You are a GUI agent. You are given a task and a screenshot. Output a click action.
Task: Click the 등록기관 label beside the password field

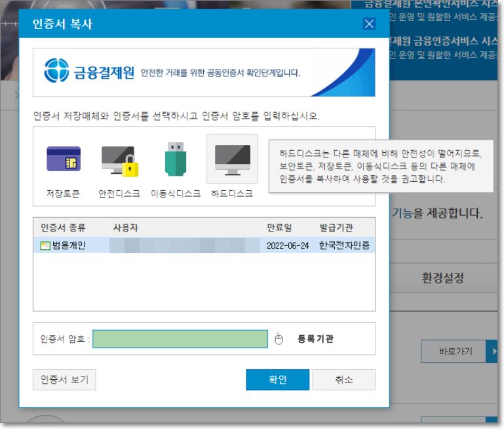315,338
